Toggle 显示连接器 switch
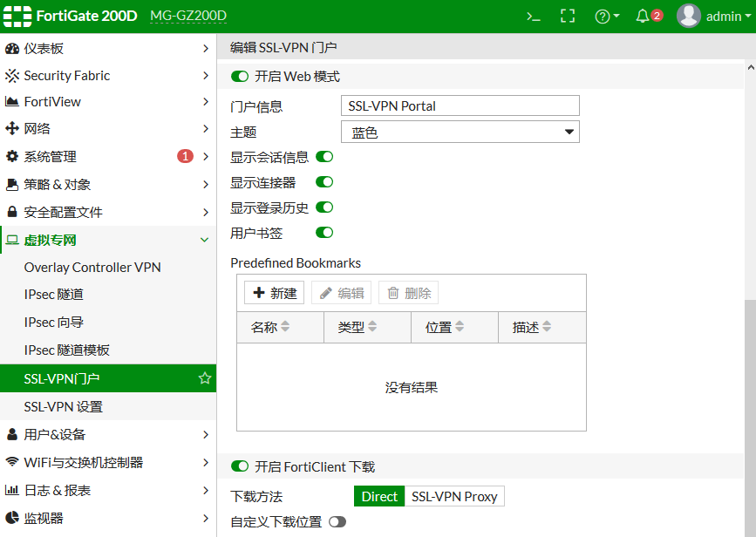Image resolution: width=756 pixels, height=537 pixels. [x=324, y=181]
